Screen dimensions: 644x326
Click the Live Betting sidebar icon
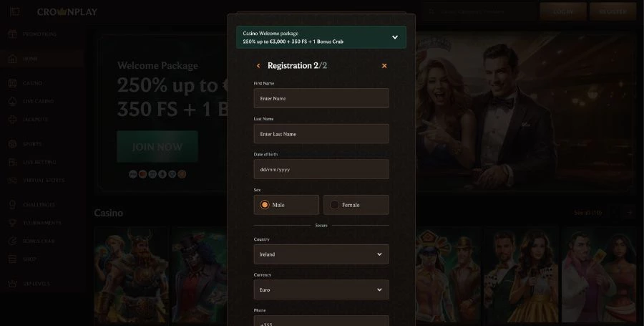click(12, 162)
